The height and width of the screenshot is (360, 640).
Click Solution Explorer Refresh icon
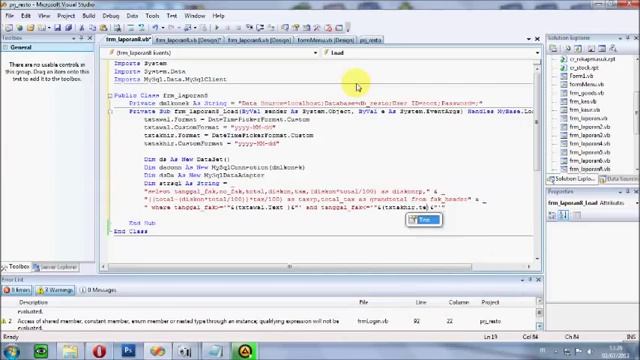coord(578,49)
